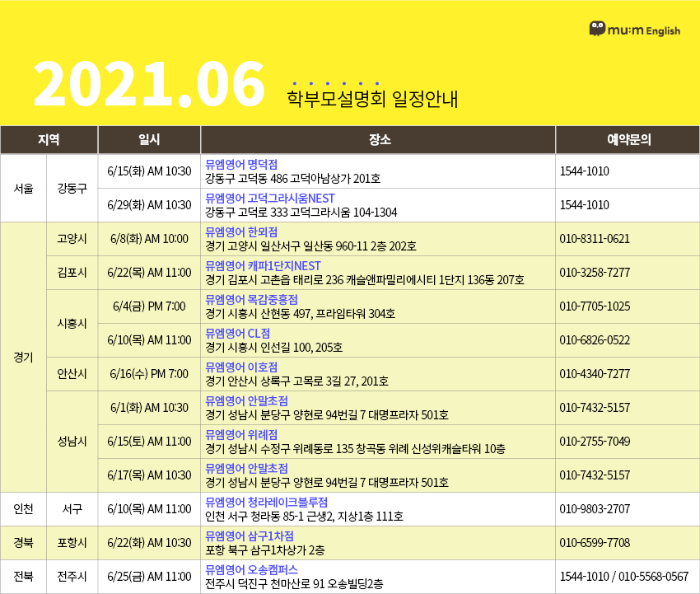The image size is (700, 594).
Task: Click date 6/16(수) PM 7:00
Action: pos(149,374)
